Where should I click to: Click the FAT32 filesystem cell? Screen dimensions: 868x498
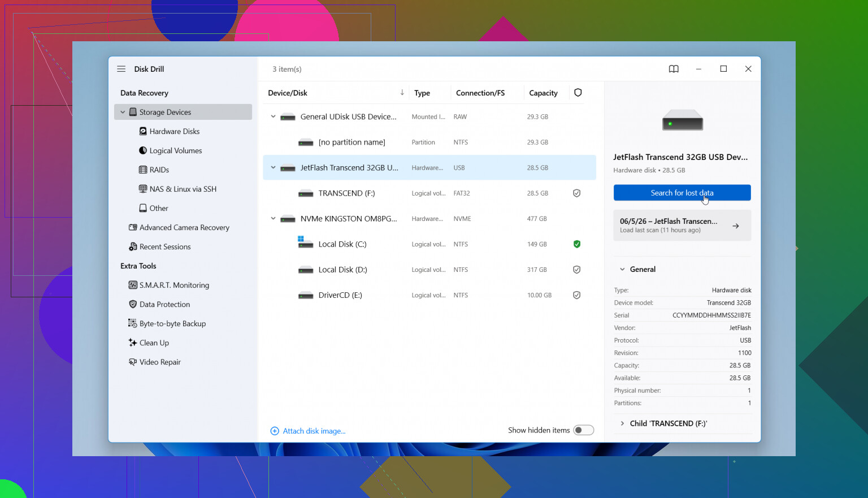click(x=462, y=193)
